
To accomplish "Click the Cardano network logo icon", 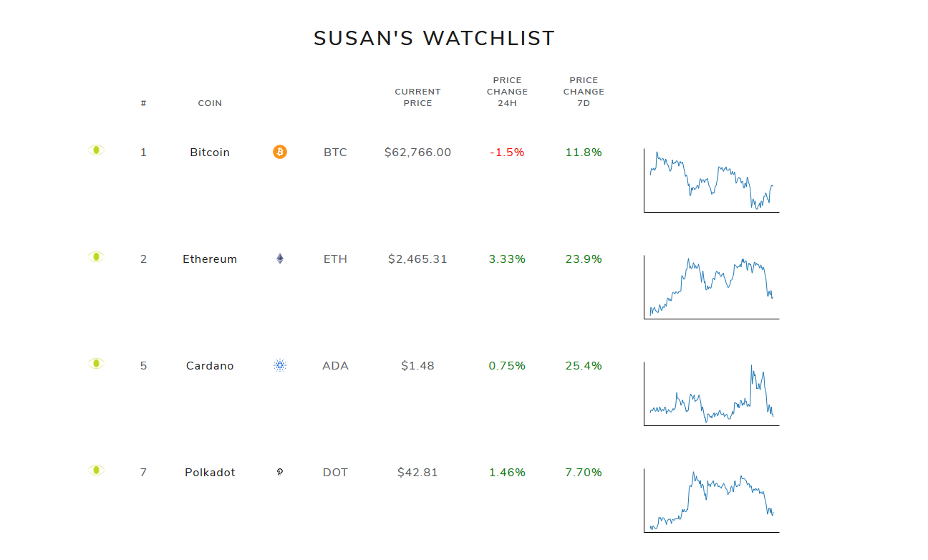I will 280,365.
